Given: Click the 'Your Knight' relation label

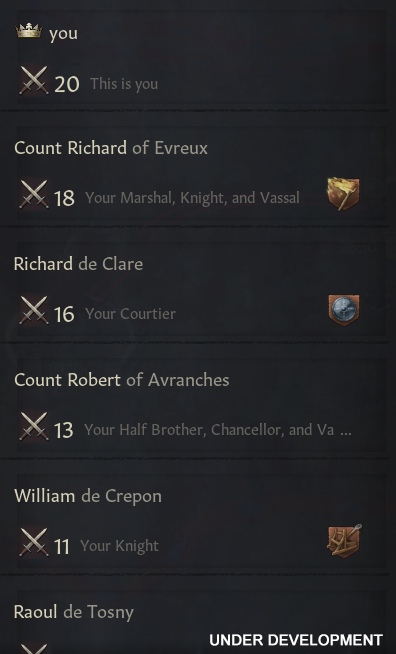Looking at the screenshot, I should tap(119, 546).
